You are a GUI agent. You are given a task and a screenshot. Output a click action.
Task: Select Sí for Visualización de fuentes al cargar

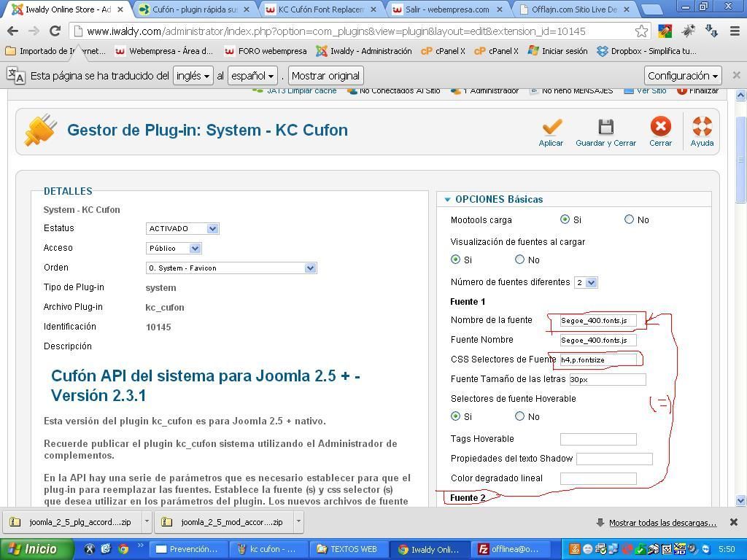point(455,260)
